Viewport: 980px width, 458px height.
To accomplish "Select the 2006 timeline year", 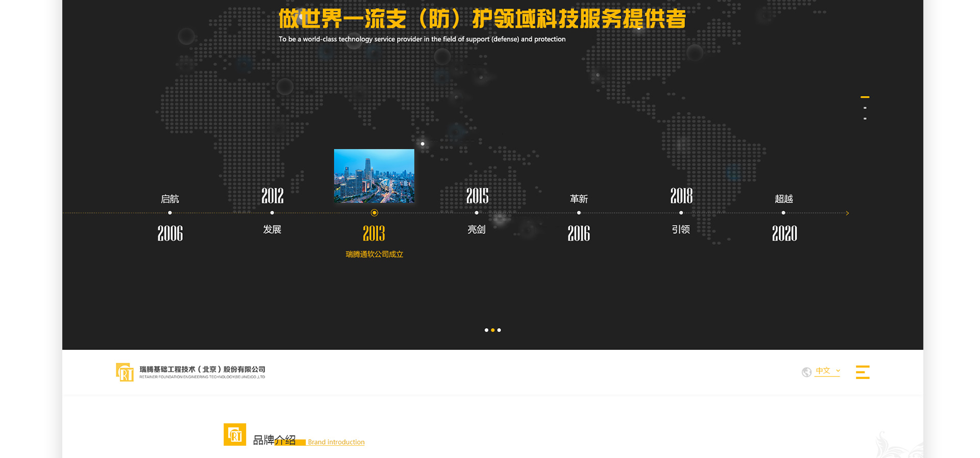I will coord(170,234).
